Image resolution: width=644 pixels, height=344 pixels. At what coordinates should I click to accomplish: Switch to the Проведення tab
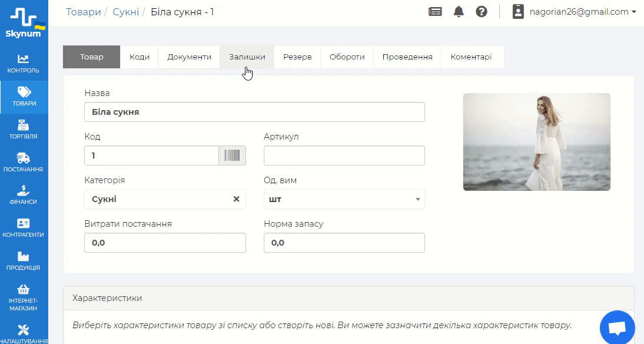tap(407, 57)
